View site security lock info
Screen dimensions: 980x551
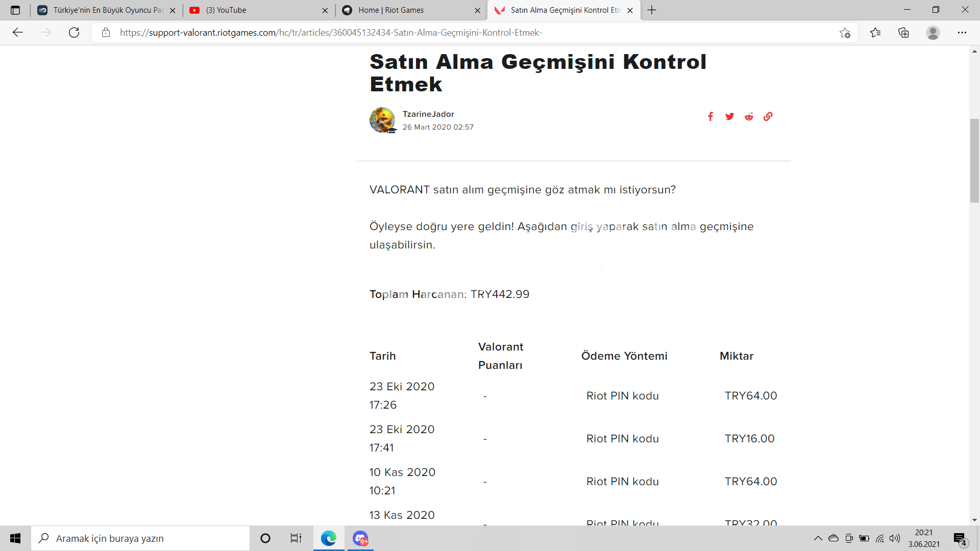[106, 33]
